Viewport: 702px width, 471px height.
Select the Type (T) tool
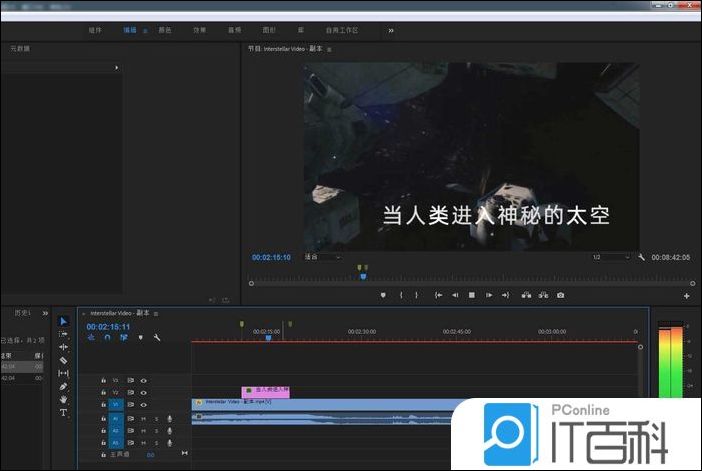click(63, 412)
